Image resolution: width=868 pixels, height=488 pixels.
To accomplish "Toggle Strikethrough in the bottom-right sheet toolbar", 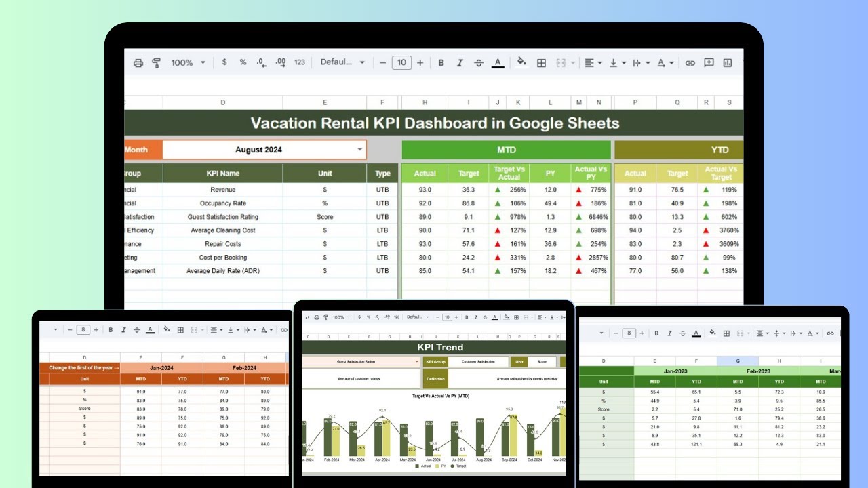I will tap(683, 333).
